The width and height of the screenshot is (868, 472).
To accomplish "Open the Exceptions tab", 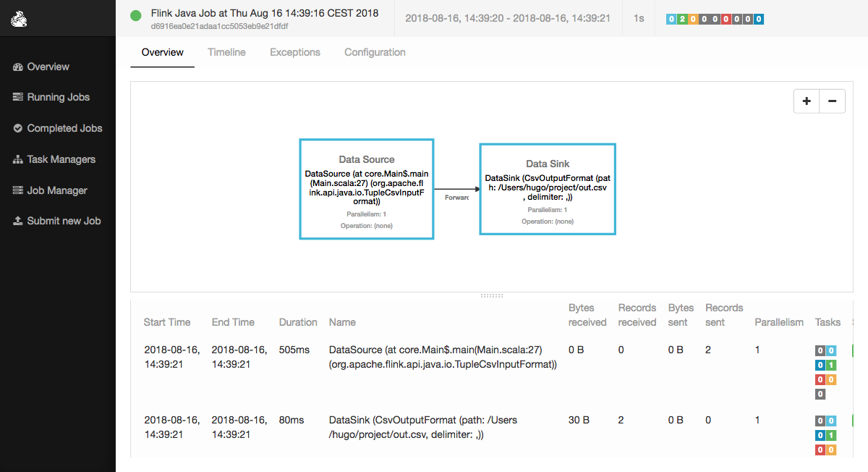I will pyautogui.click(x=295, y=52).
